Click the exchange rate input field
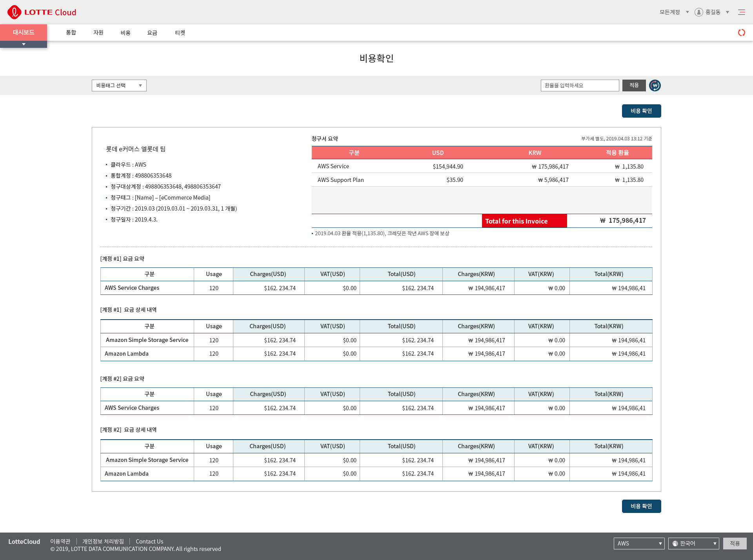This screenshot has height=560, width=753. click(x=580, y=85)
